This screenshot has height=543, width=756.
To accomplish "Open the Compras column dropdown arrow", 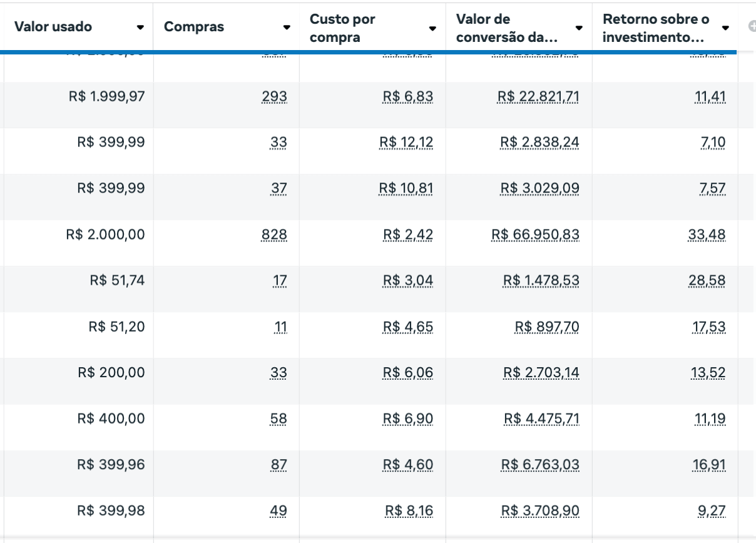I will [287, 28].
